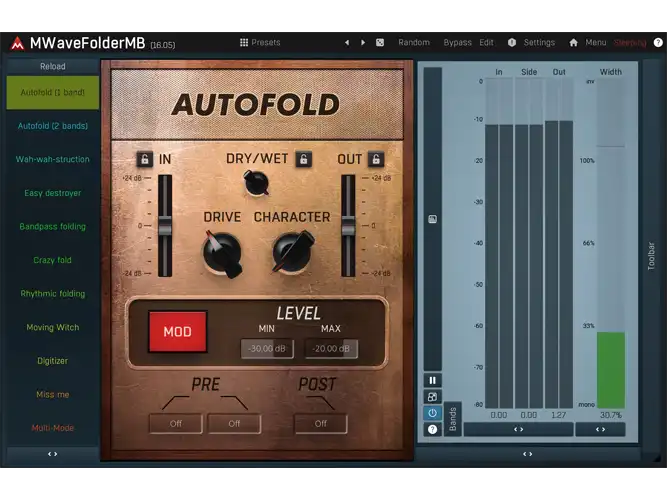This screenshot has height=500, width=667.
Task: Click the Reload button
Action: 53,66
